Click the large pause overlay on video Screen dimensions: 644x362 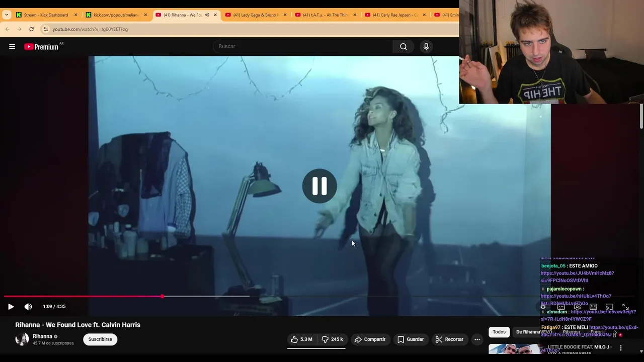(x=319, y=186)
